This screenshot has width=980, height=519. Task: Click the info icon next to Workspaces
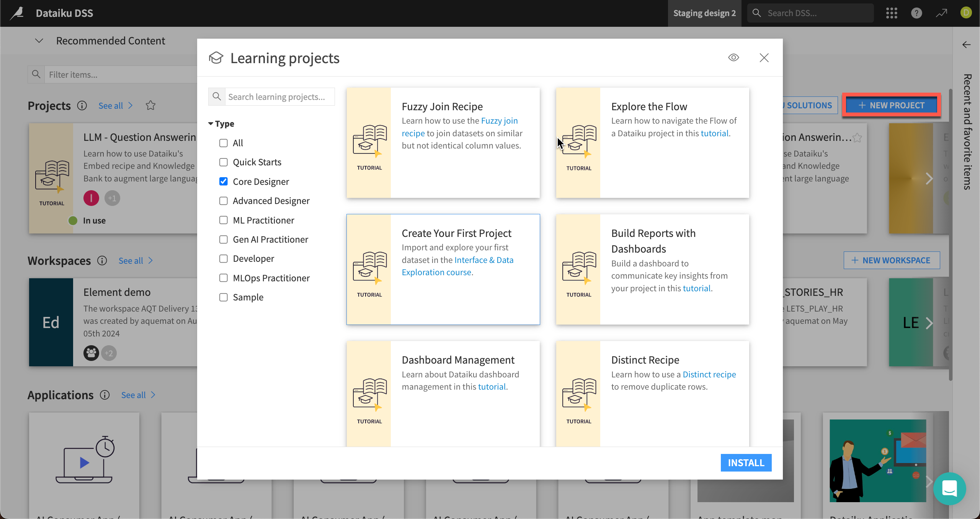pyautogui.click(x=102, y=261)
